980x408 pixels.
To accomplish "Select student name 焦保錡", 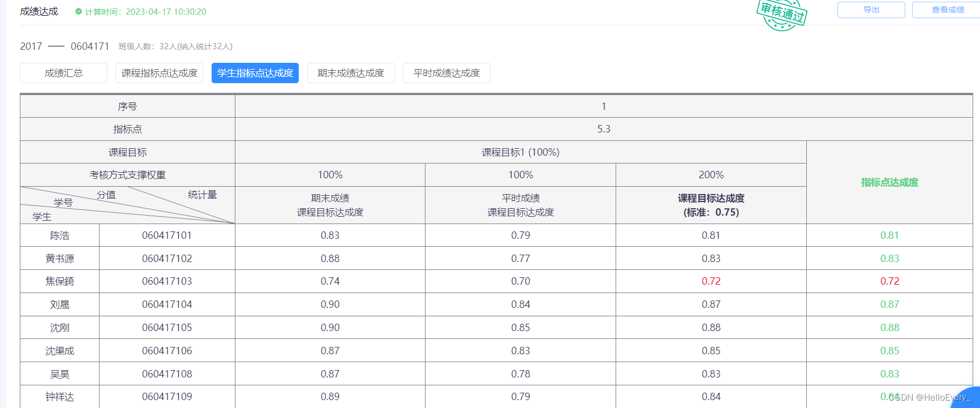I will click(59, 281).
